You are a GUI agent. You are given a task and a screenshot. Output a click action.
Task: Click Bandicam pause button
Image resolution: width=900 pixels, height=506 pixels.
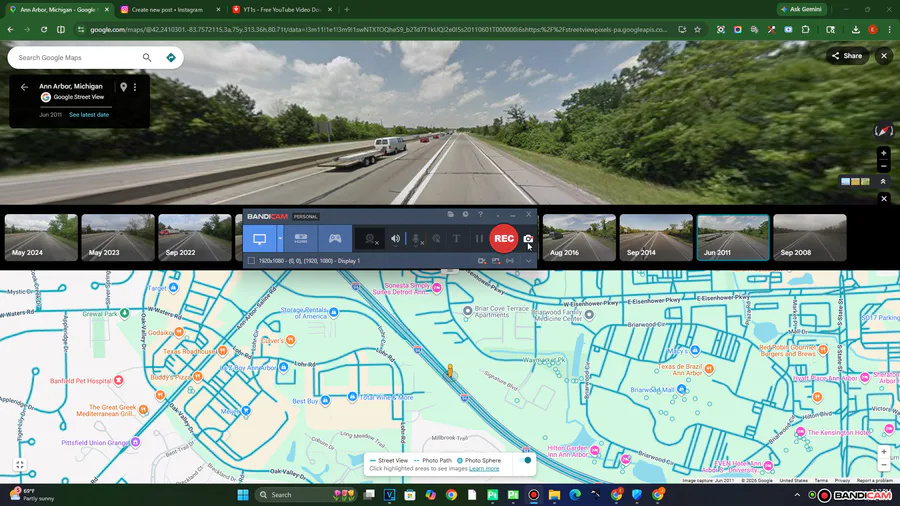(479, 239)
